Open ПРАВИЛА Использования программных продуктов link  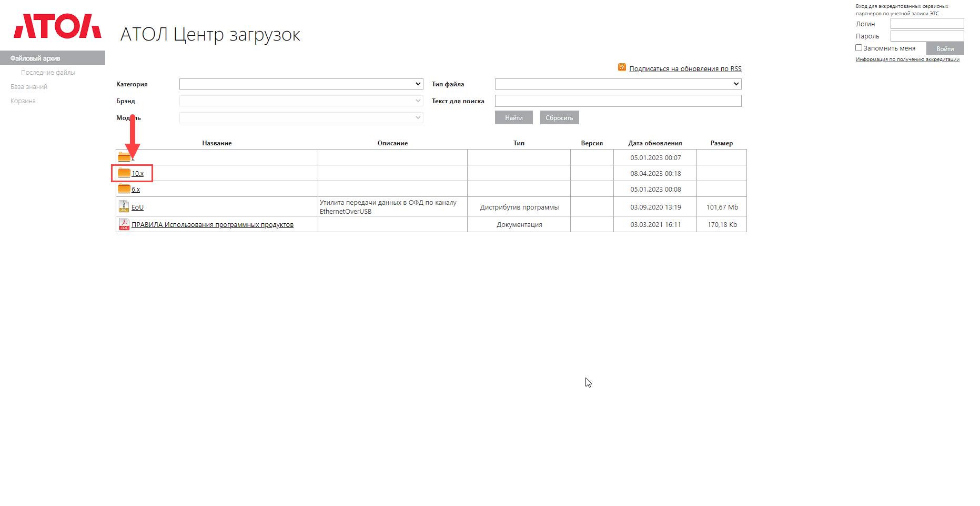tap(213, 224)
